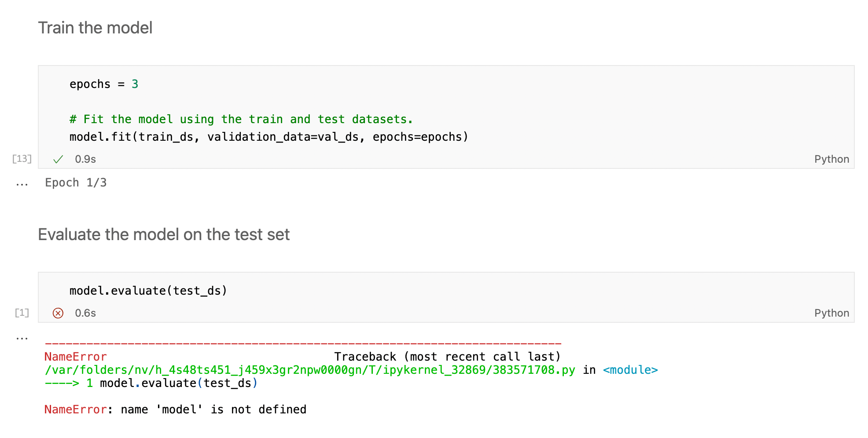
Task: Click execution count [1] label
Action: 22,313
